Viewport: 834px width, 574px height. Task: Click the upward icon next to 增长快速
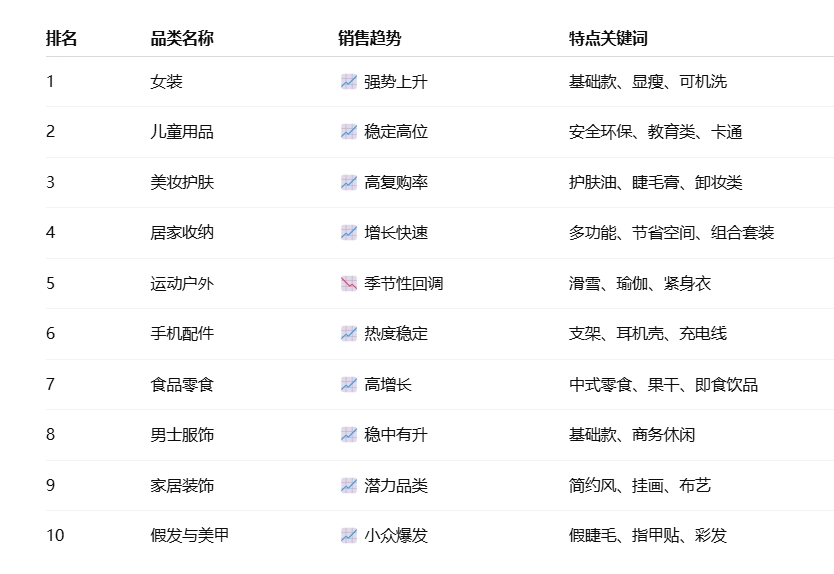pyautogui.click(x=349, y=232)
